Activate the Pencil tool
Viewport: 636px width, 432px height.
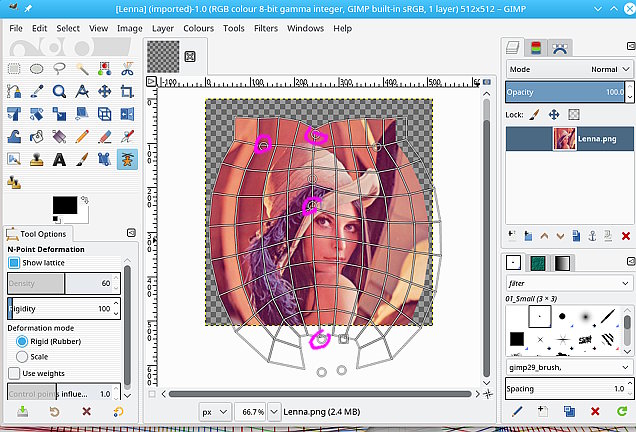click(x=82, y=136)
